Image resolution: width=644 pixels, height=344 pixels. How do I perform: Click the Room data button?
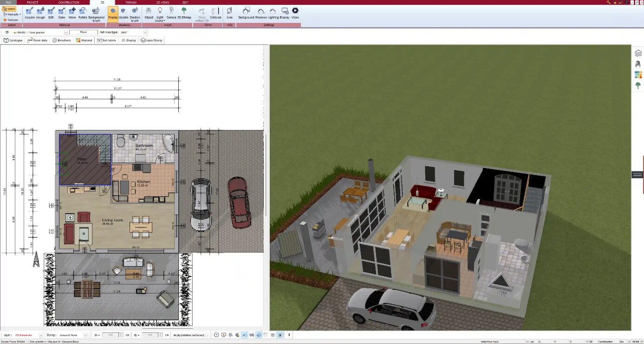tap(38, 40)
